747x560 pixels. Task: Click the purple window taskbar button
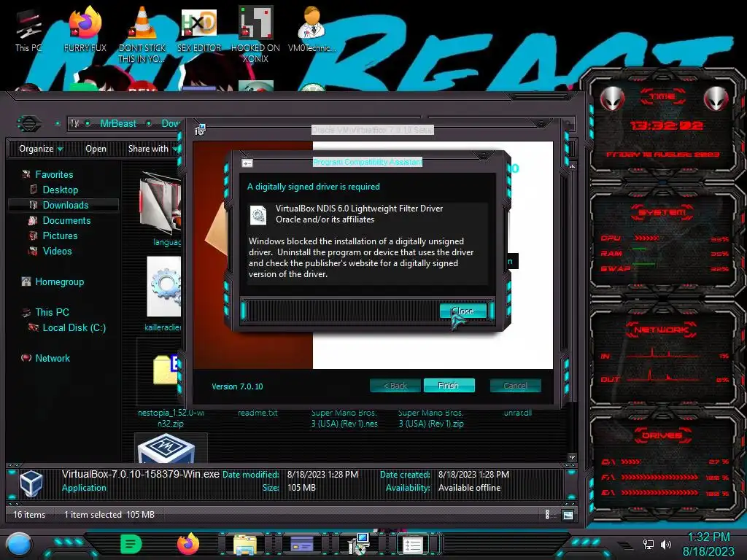coord(302,544)
